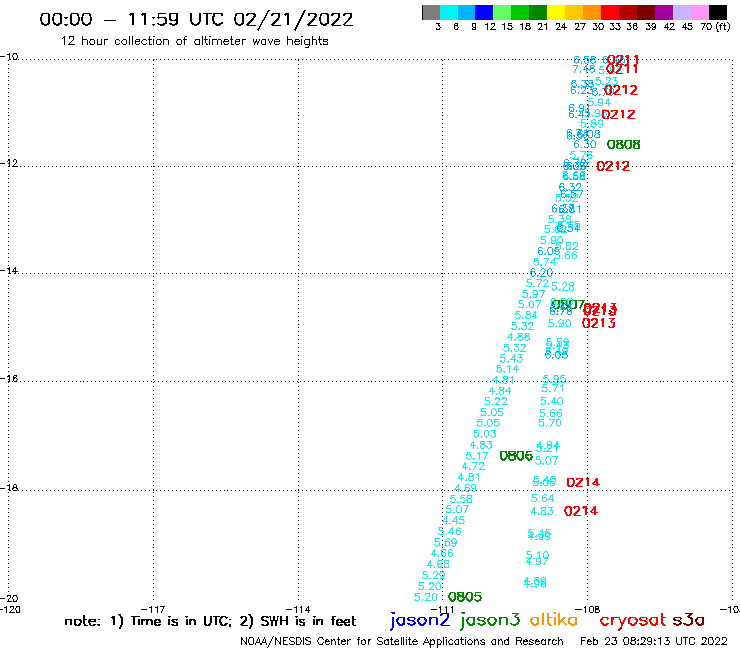740x650 pixels.
Task: Select the red 'cryosat' legend label
Action: tap(633, 620)
